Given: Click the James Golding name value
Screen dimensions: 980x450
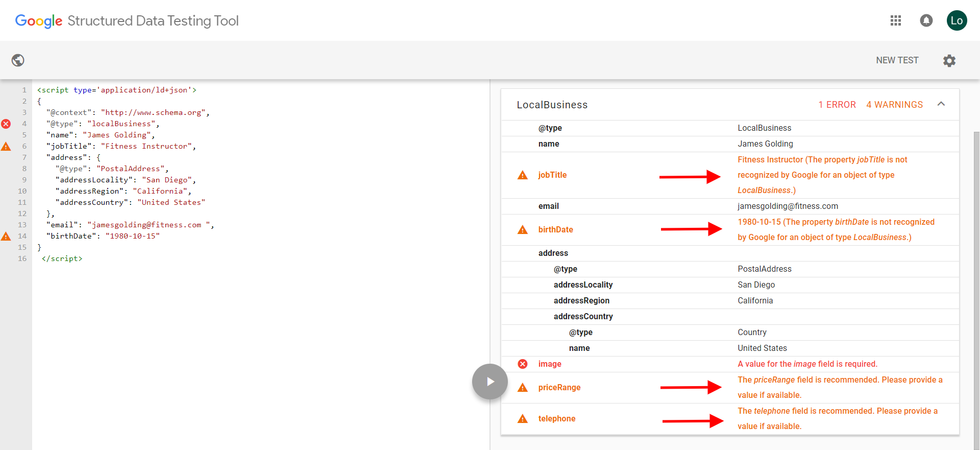Looking at the screenshot, I should point(765,144).
